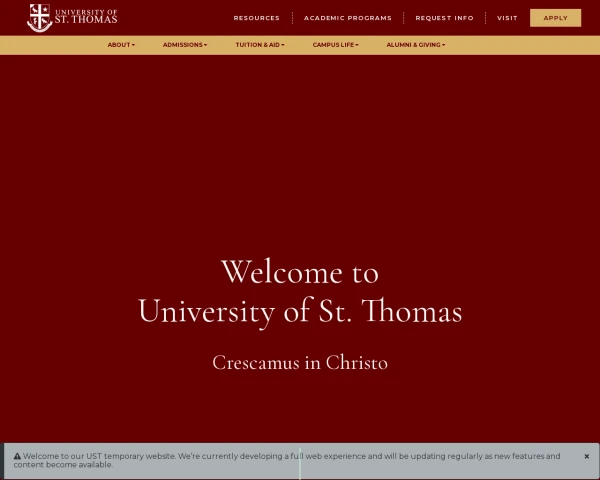The width and height of the screenshot is (600, 480).
Task: Open the Campus Life dropdown menu
Action: coord(335,45)
